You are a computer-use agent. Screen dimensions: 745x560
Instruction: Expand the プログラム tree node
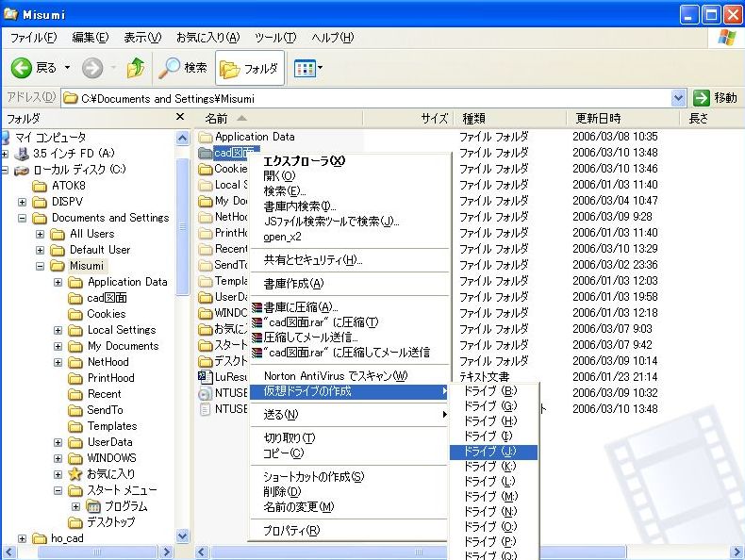[x=76, y=506]
